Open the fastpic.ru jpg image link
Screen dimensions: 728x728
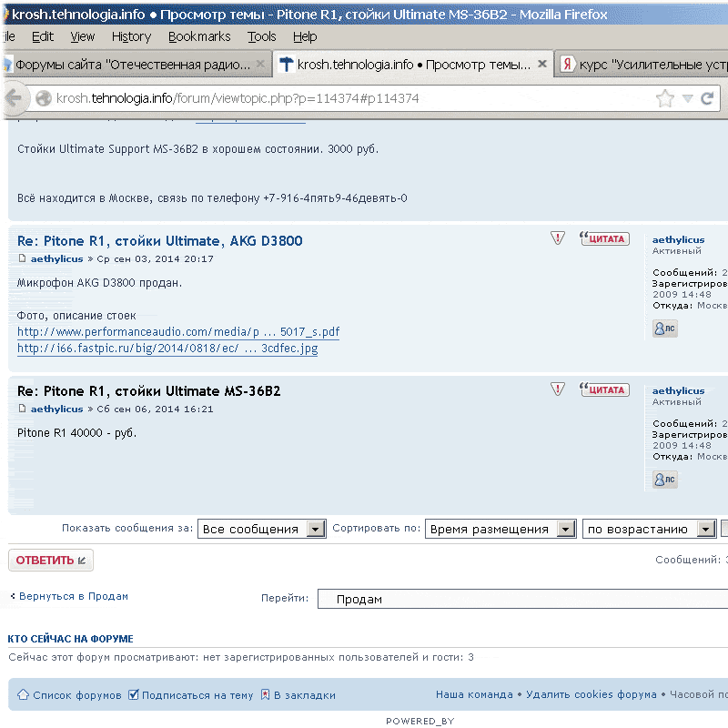(x=167, y=349)
